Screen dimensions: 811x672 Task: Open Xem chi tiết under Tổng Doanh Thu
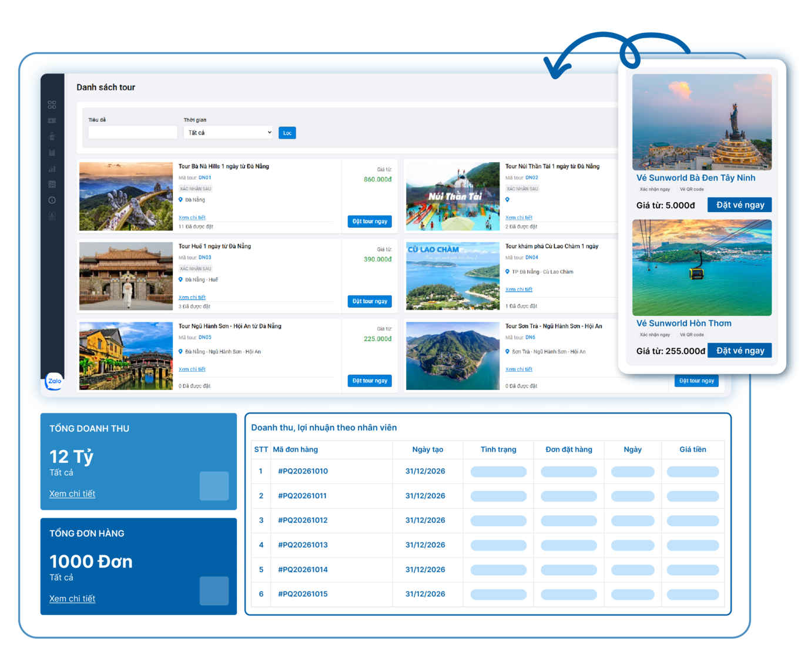point(72,494)
